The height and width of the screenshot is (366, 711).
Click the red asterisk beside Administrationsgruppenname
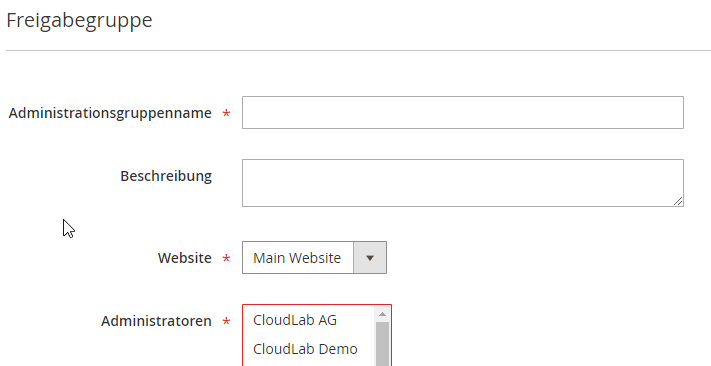pyautogui.click(x=226, y=113)
